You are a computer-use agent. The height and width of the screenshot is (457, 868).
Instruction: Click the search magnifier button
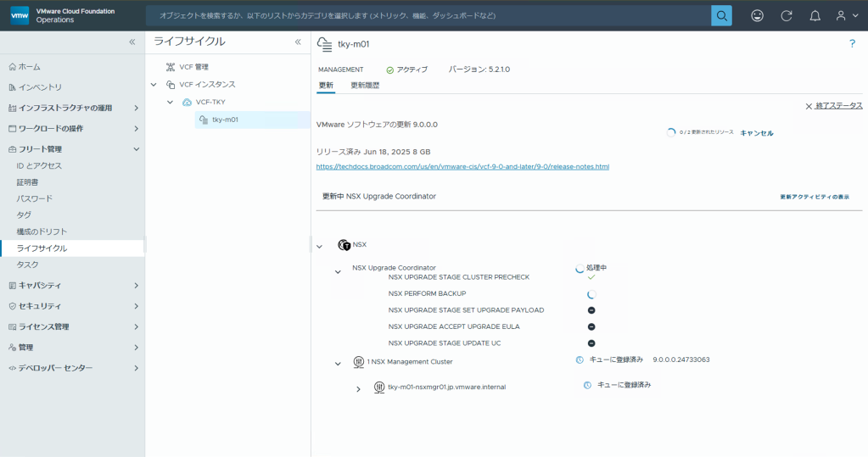[721, 15]
